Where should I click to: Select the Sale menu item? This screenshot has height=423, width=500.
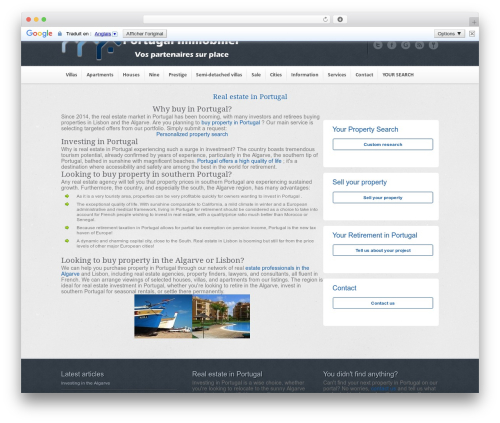click(256, 75)
